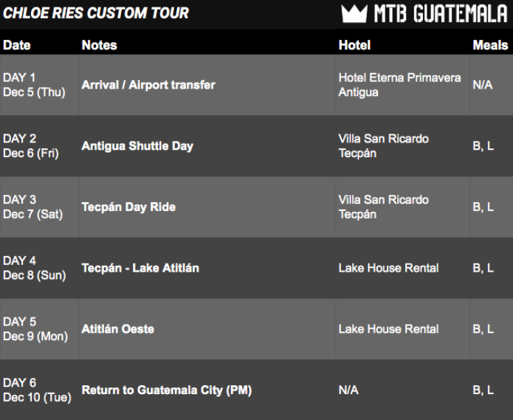Viewport: 513px width, 420px height.
Task: Open the Tecpán - Lake Atitlán entry
Action: tap(140, 268)
